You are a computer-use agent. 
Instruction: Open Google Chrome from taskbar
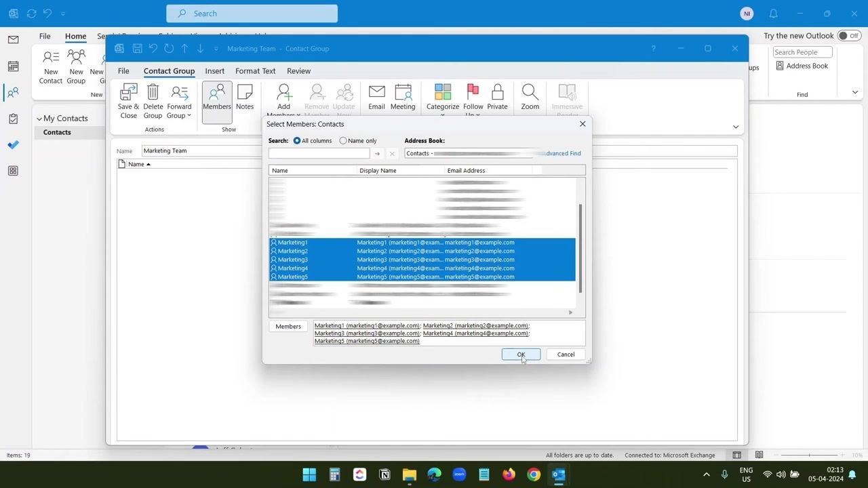coord(534,474)
